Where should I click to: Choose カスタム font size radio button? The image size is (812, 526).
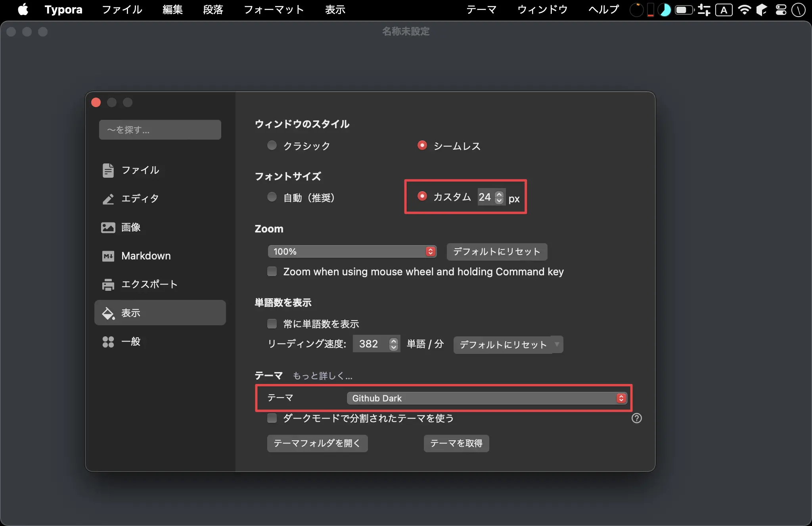point(422,196)
